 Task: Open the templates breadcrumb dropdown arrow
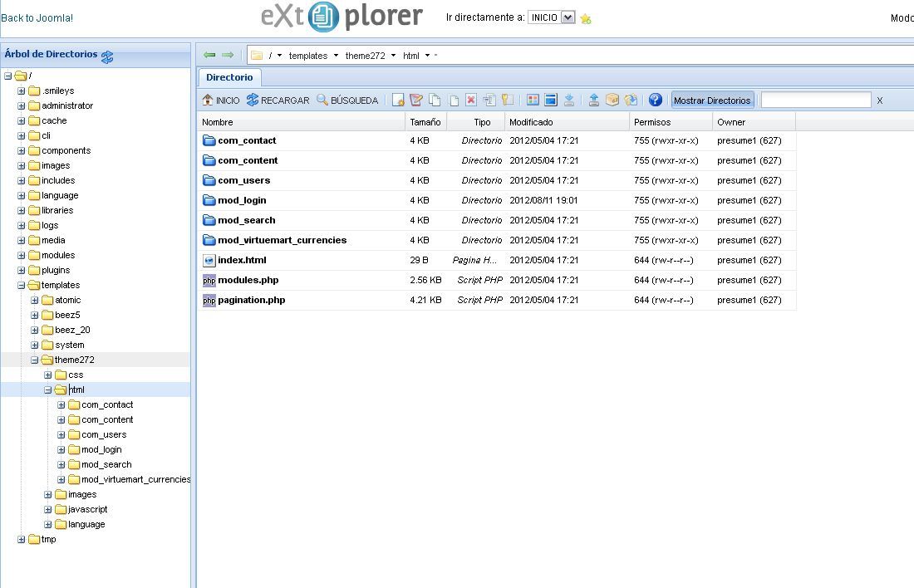click(x=336, y=56)
